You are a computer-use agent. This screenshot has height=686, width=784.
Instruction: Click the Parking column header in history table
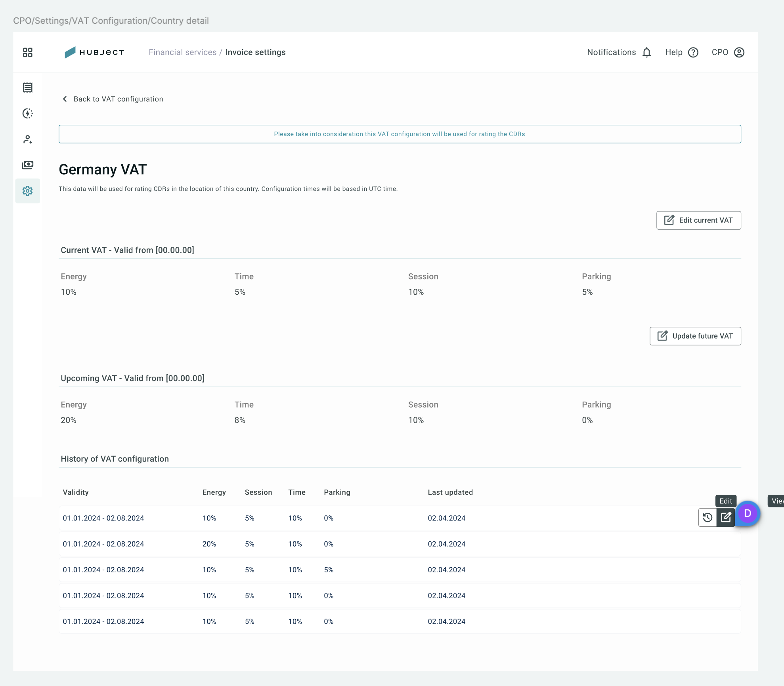pos(337,492)
